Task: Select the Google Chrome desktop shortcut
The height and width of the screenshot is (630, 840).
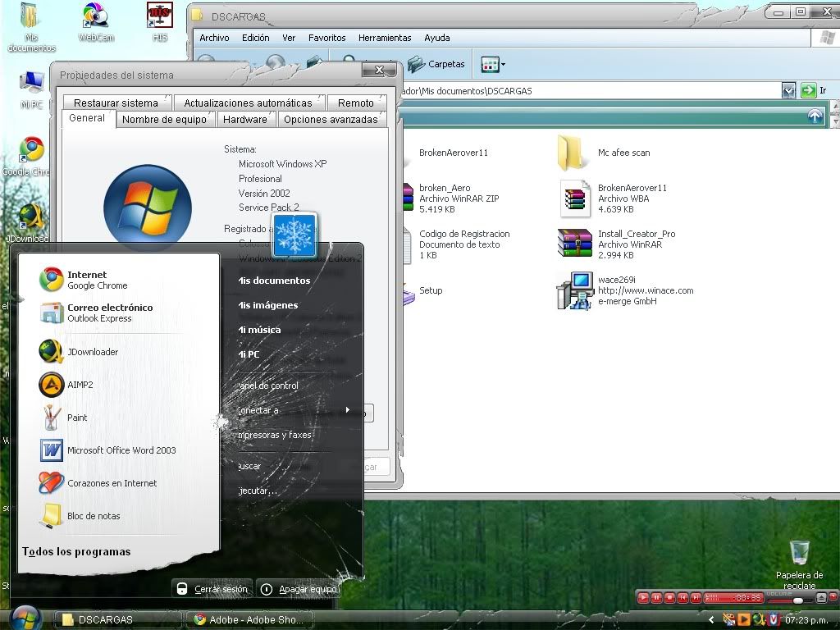Action: tap(31, 157)
